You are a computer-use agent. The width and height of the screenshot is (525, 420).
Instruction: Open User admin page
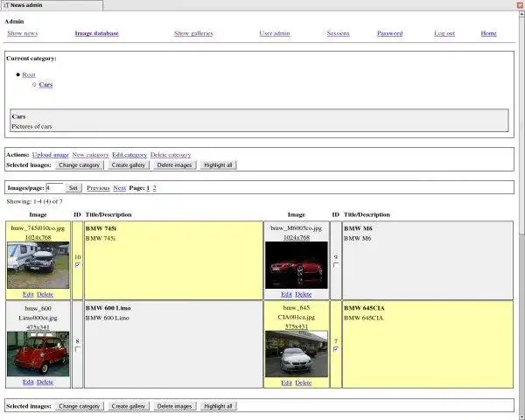(275, 33)
